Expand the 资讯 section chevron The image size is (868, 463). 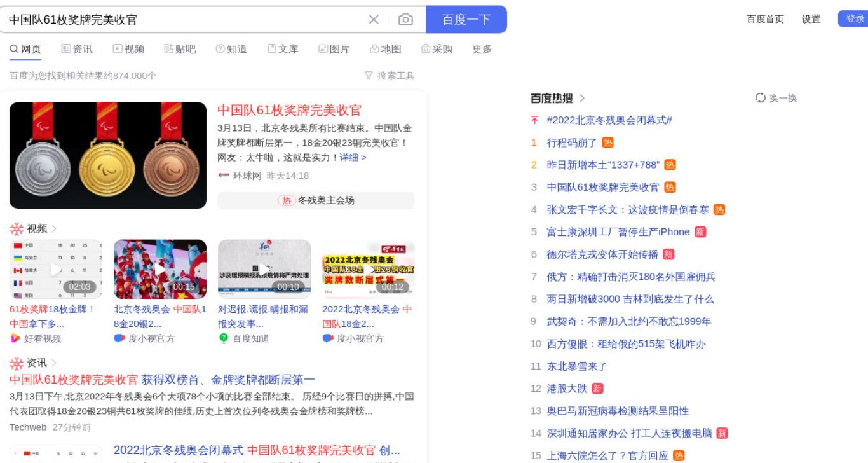pos(55,363)
